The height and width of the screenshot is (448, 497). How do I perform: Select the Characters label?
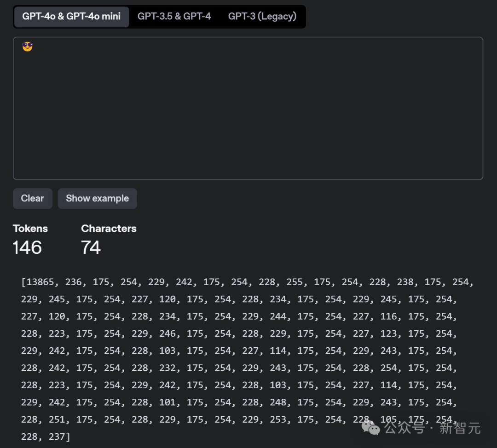(x=109, y=229)
